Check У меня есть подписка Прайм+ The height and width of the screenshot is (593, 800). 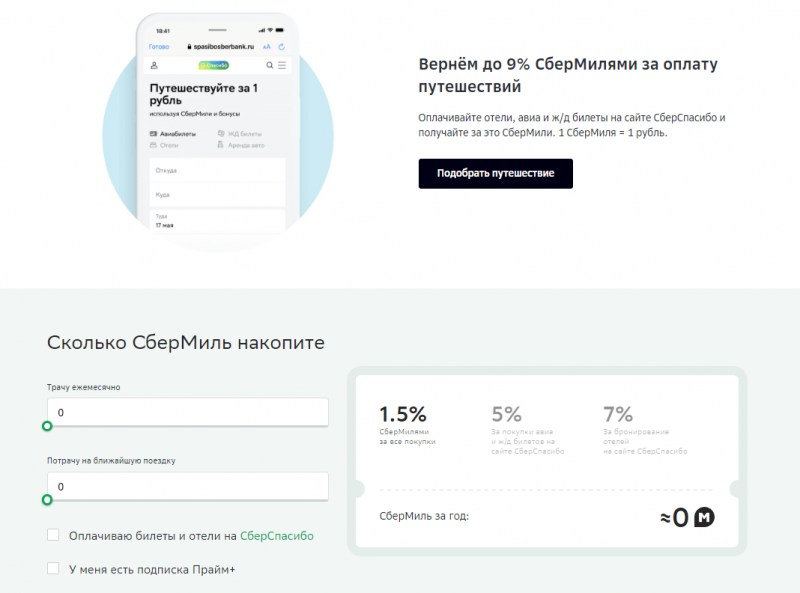(x=53, y=569)
